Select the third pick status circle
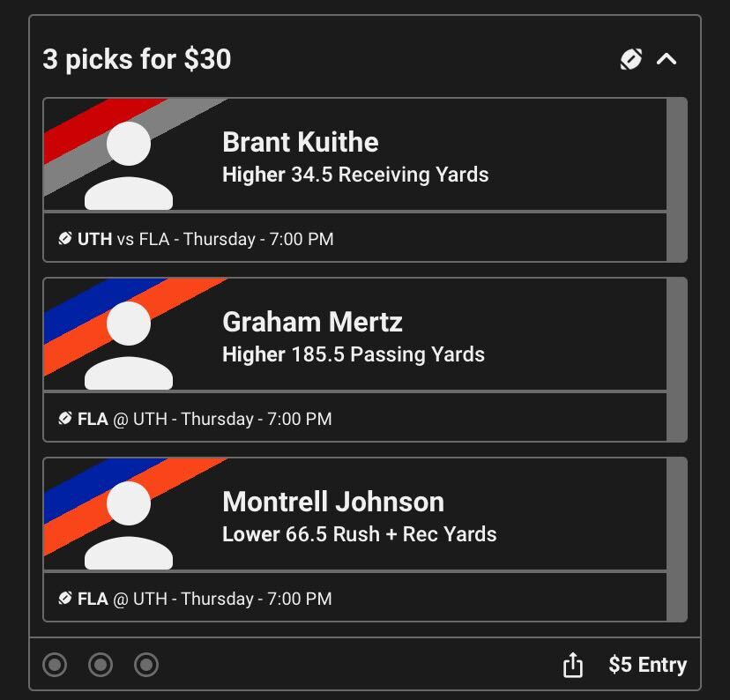This screenshot has width=730, height=700. click(146, 665)
